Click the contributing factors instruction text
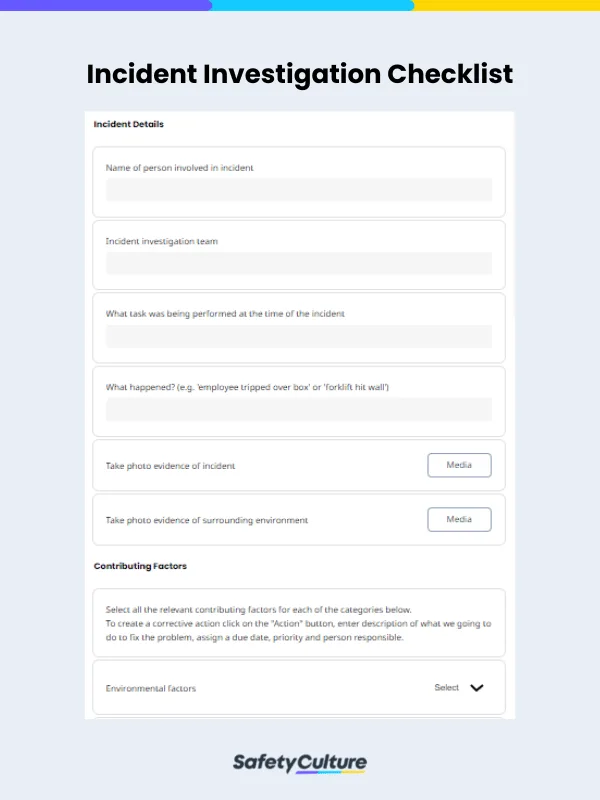The width and height of the screenshot is (600, 800). (298, 623)
